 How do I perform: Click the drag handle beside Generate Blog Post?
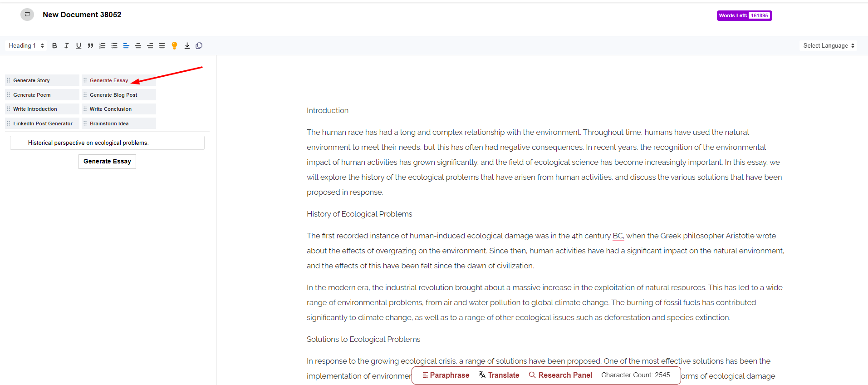click(x=85, y=95)
